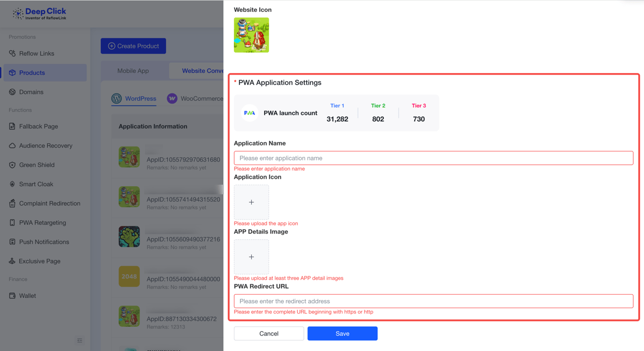Screen dimensions: 644x351
Task: Click the Complaint Redirection icon
Action: [12, 203]
